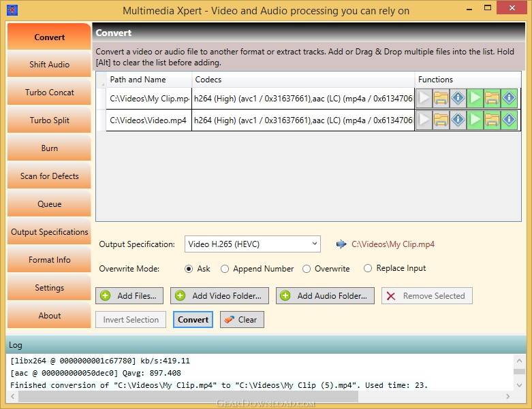Click the Functions column header
Viewport: 532px width, 409px height.
click(467, 80)
